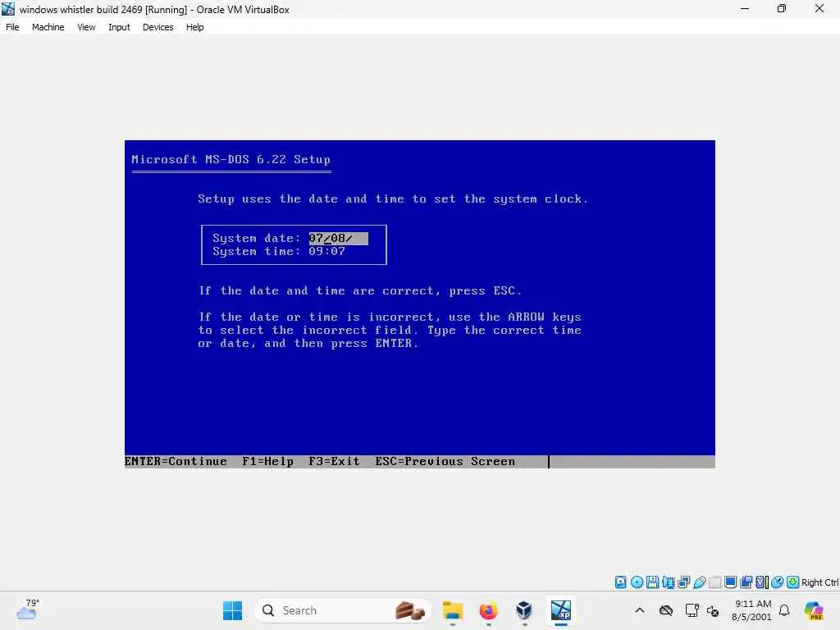Click the green keyboard capture arrow icon
This screenshot has width=840, height=630.
coord(793,582)
